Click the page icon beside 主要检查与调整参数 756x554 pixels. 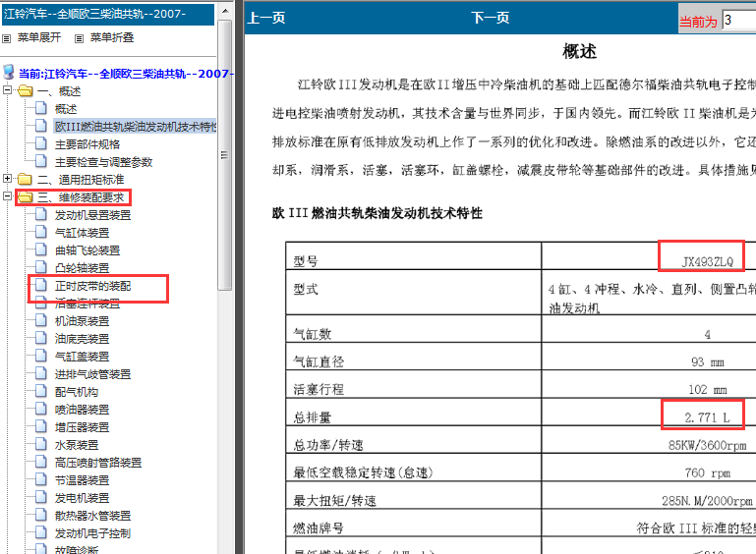pyautogui.click(x=41, y=161)
